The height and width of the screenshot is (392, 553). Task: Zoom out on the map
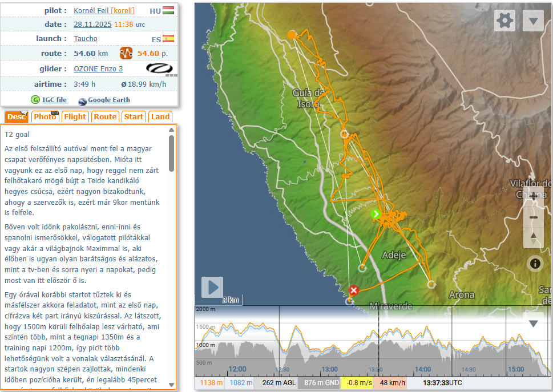click(x=534, y=217)
